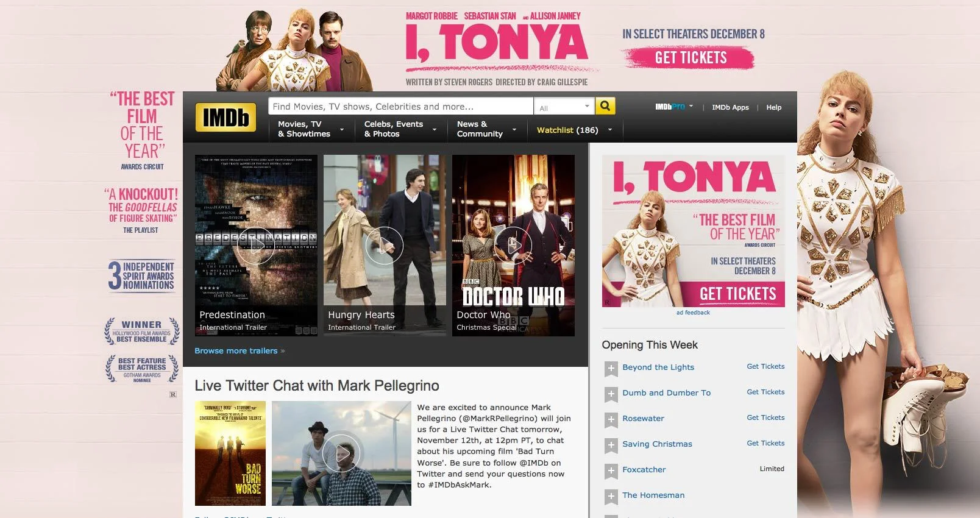Play the Predestination trailer
The width and height of the screenshot is (980, 518).
(x=256, y=245)
